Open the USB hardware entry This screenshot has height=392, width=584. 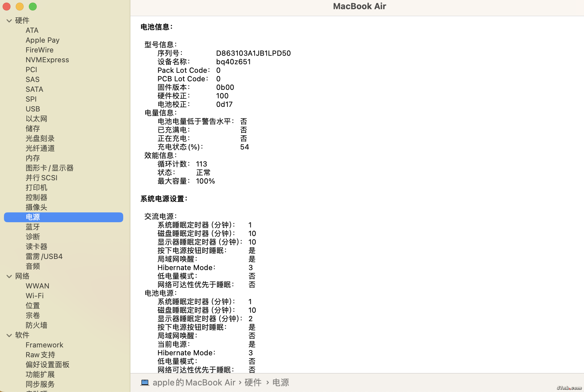pyautogui.click(x=33, y=109)
